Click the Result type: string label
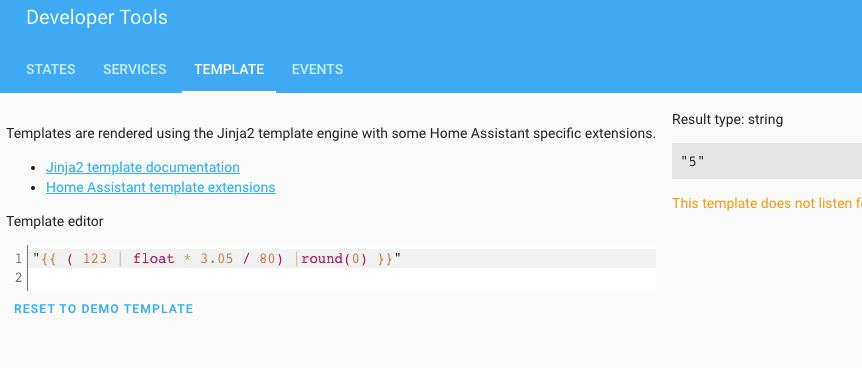 (x=727, y=119)
